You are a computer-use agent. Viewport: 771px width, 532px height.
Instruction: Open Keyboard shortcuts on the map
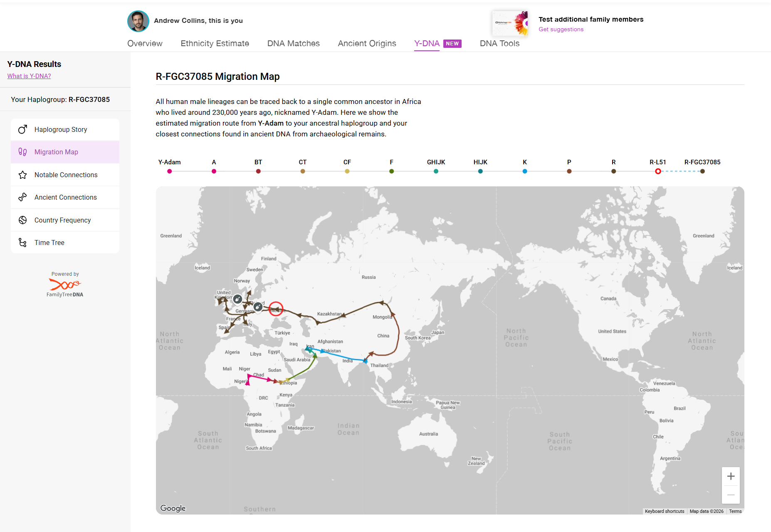coord(664,511)
